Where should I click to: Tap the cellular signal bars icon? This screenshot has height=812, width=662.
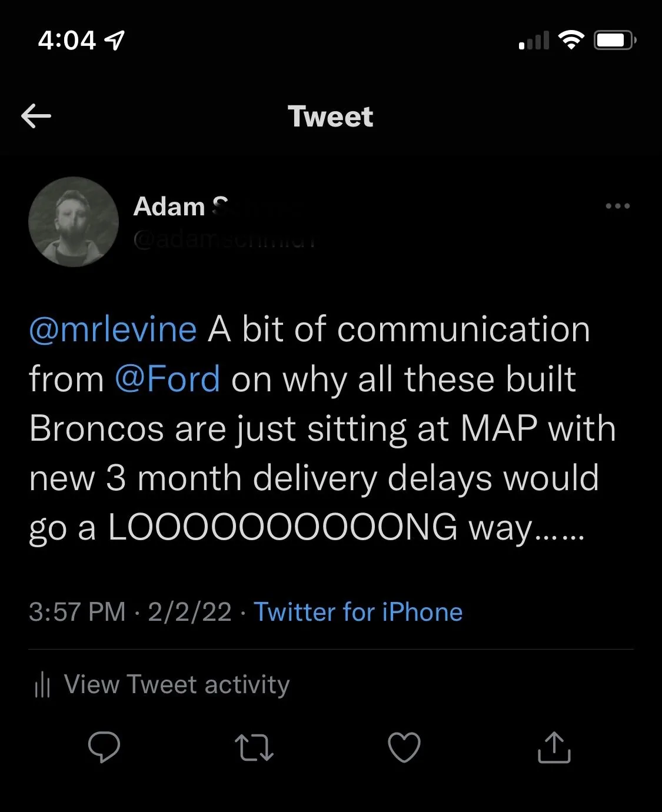[534, 40]
